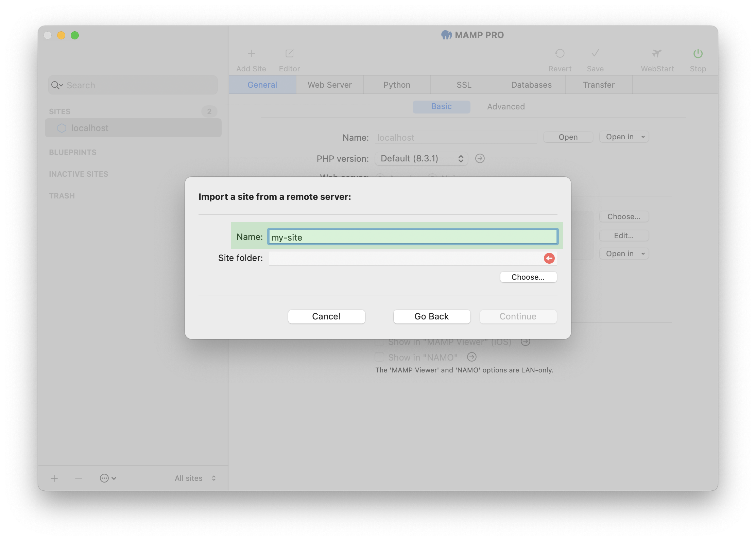Click the MAMP PRO elephant logo
This screenshot has width=756, height=541.
(446, 35)
